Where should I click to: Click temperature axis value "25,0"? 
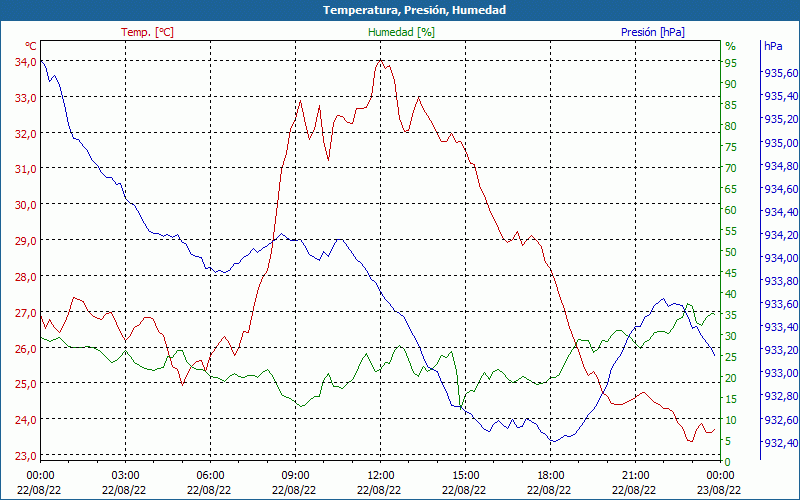26,384
